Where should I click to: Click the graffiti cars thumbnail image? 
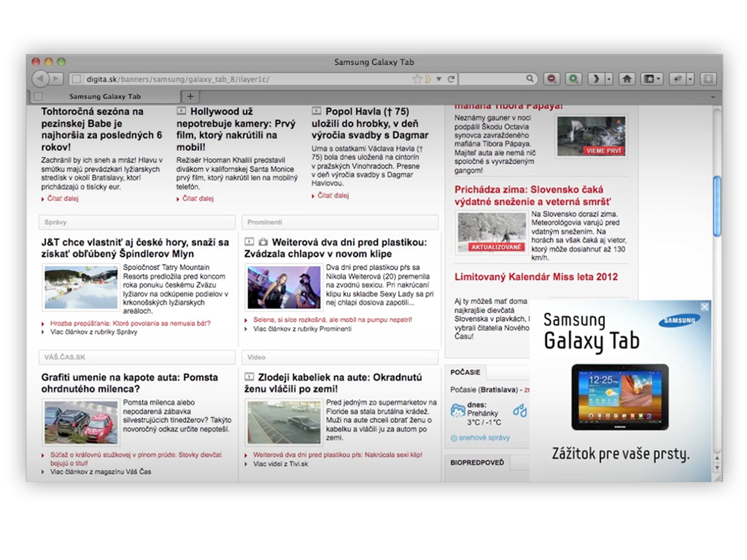pos(80,422)
